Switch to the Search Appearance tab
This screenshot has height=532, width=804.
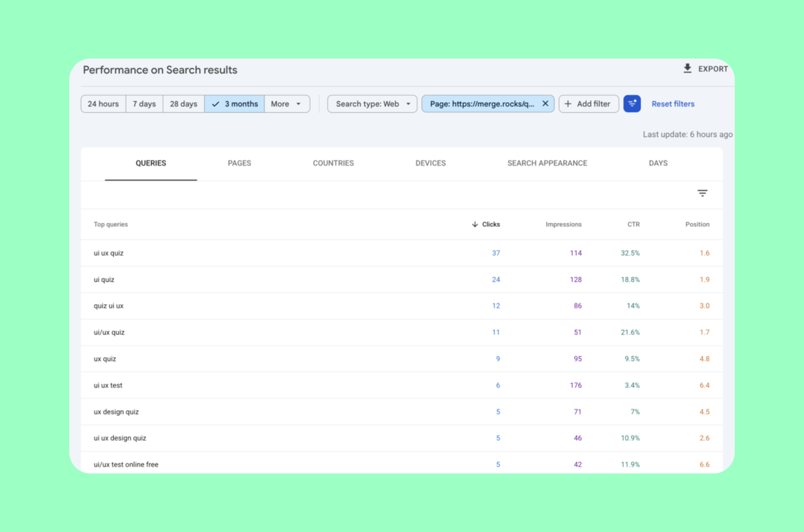tap(547, 163)
